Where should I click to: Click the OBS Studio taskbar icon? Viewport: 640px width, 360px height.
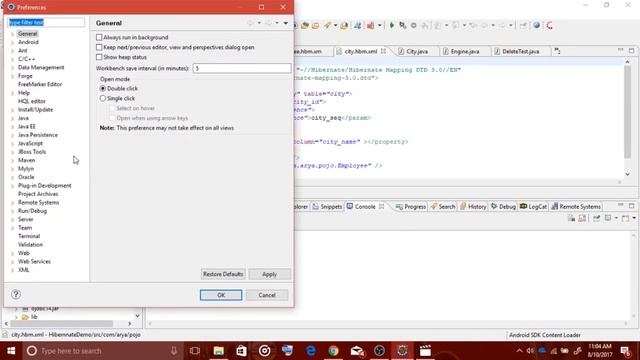pyautogui.click(x=380, y=351)
